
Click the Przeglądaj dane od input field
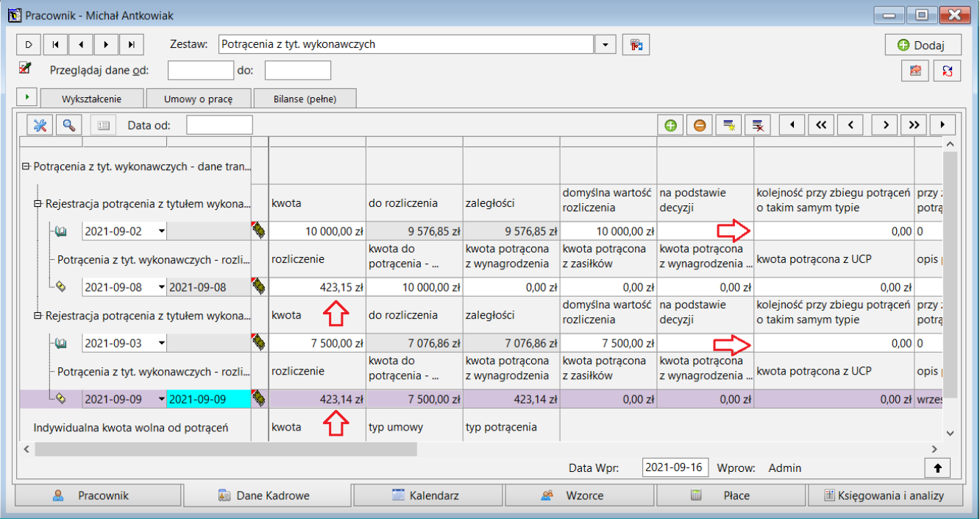tap(201, 70)
